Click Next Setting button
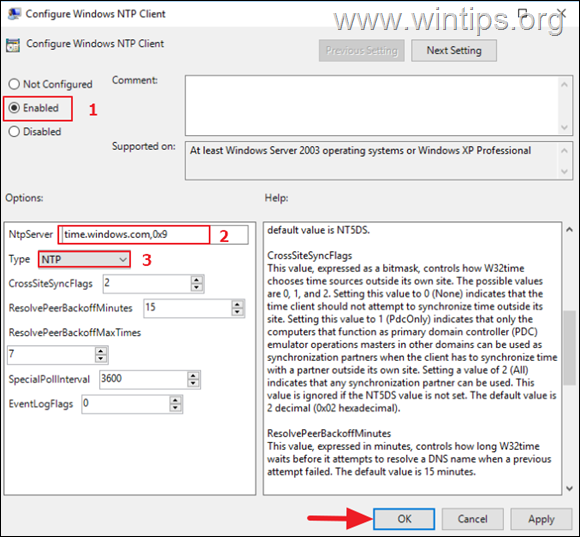The width and height of the screenshot is (580, 537). pyautogui.click(x=454, y=50)
